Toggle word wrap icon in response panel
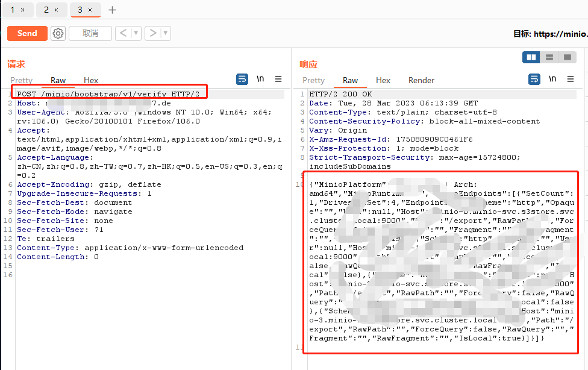The height and width of the screenshot is (370, 588). [534, 79]
